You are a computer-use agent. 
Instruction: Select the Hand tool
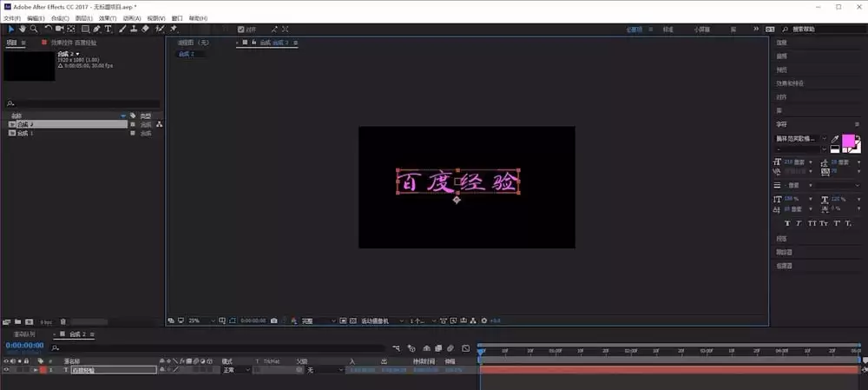pos(23,29)
